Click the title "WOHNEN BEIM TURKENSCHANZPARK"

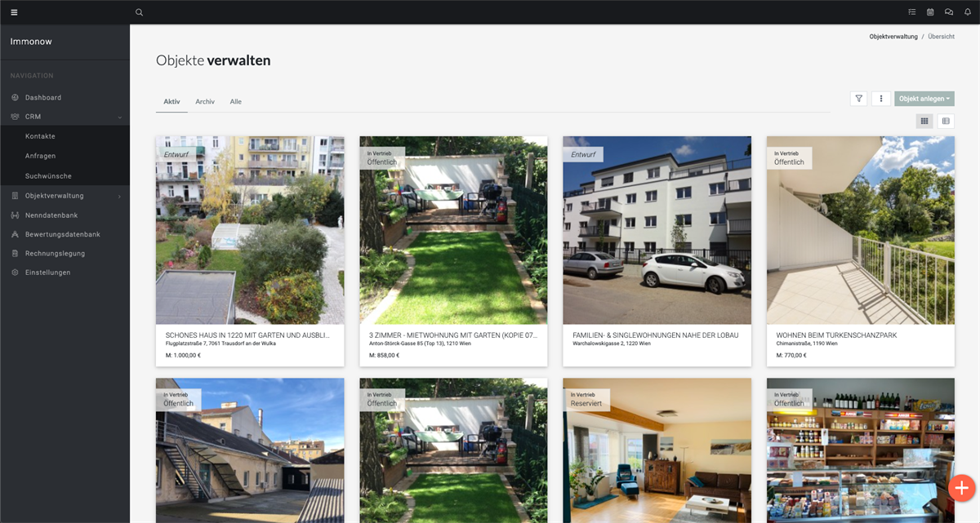(837, 335)
